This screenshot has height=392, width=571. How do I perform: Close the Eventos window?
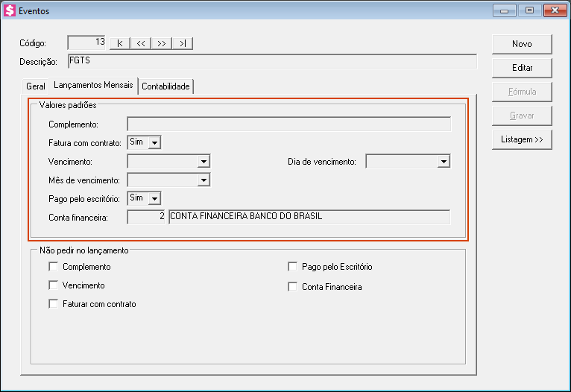click(555, 10)
